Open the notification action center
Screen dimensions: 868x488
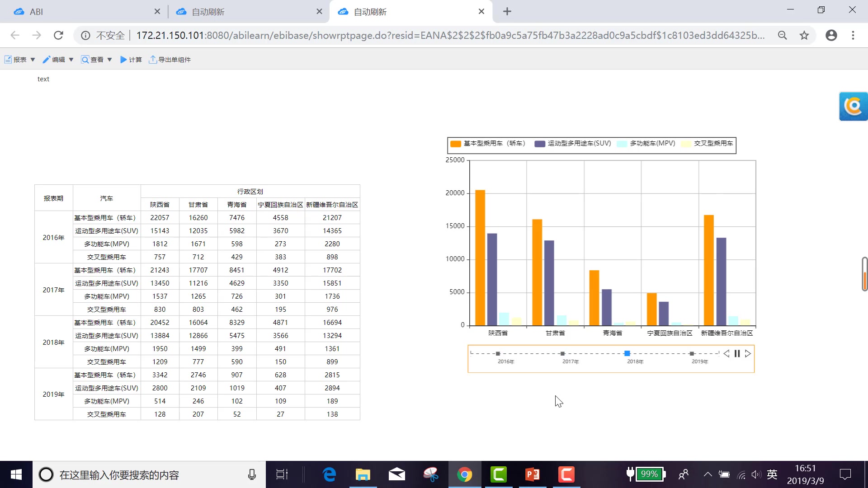[845, 474]
